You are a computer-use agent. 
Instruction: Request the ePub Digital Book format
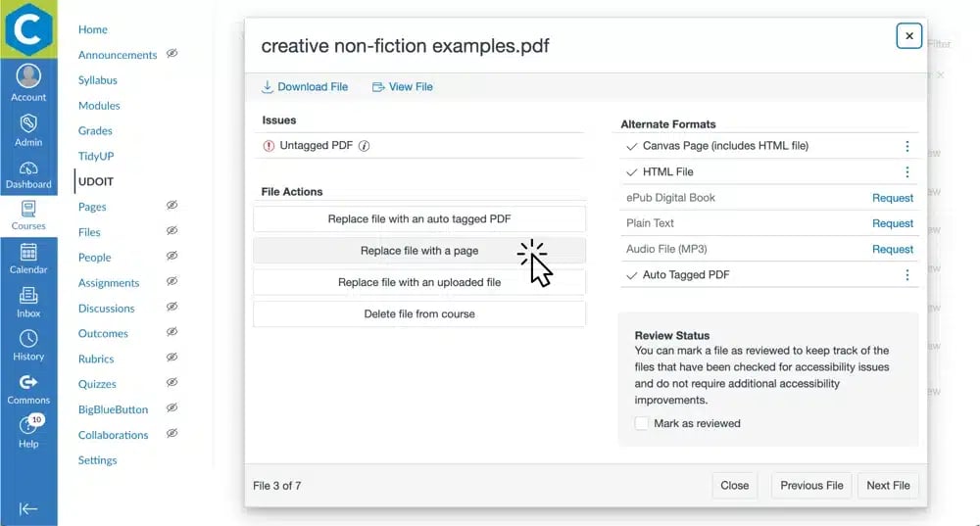coord(893,198)
